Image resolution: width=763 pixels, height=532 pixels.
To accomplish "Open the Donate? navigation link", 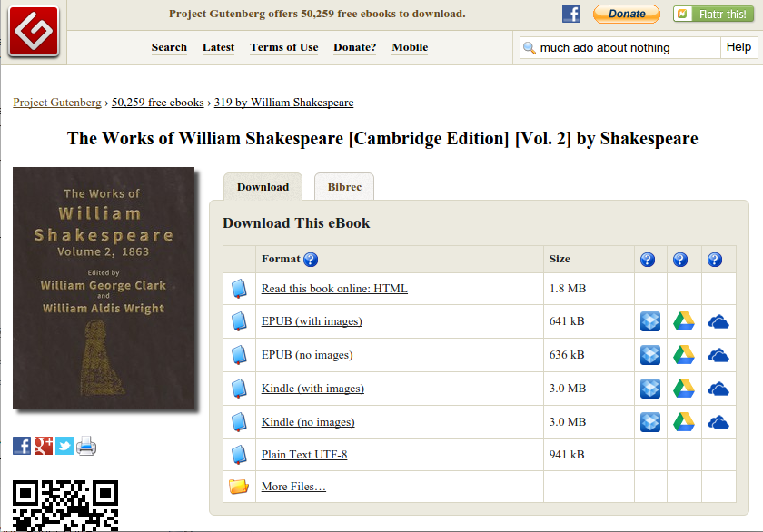I will (355, 47).
